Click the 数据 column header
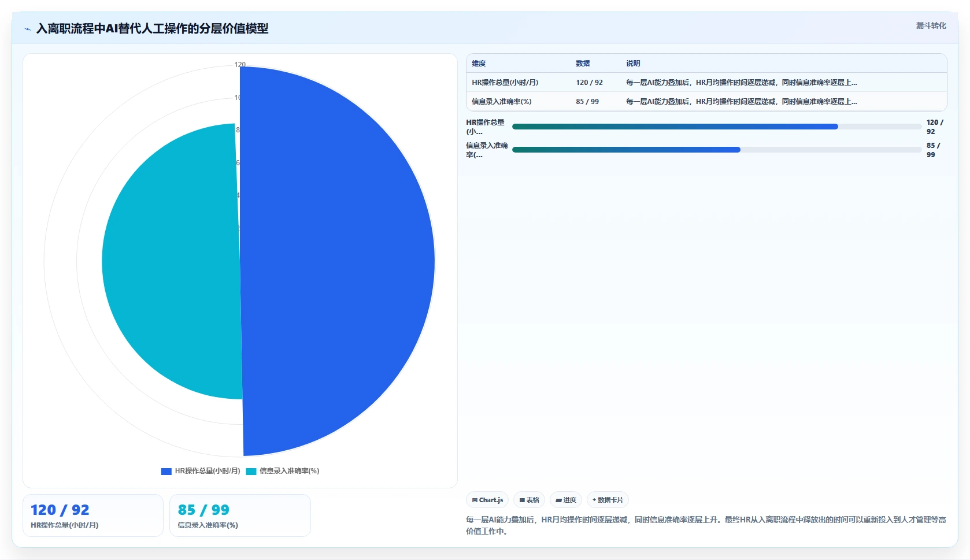The width and height of the screenshot is (970, 560). tap(583, 64)
